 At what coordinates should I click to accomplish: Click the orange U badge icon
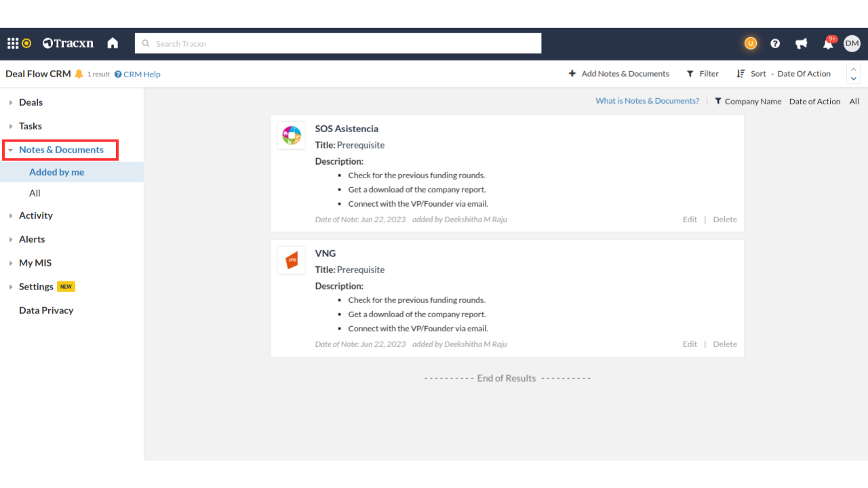[x=750, y=43]
